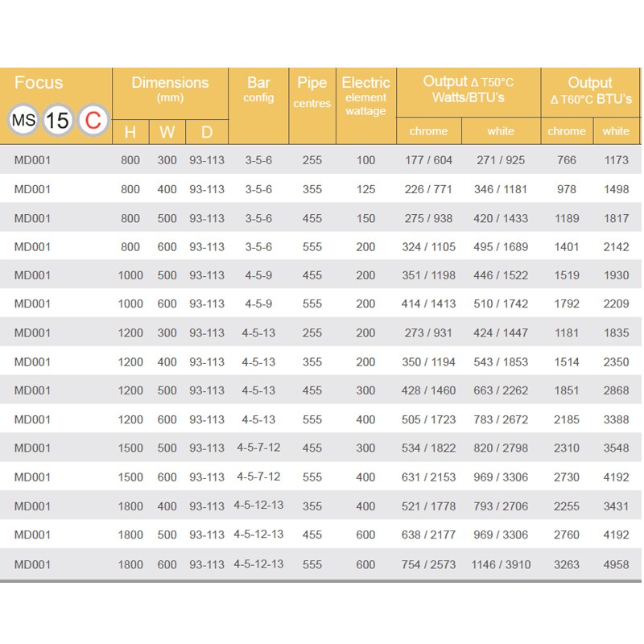Click the 4958 white BTU value
Image resolution: width=644 pixels, height=644 pixels.
(x=616, y=565)
